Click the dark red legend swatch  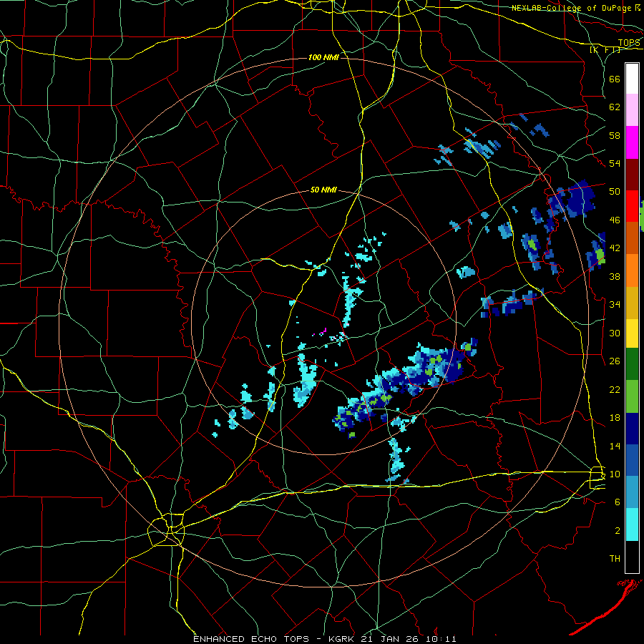click(632, 174)
